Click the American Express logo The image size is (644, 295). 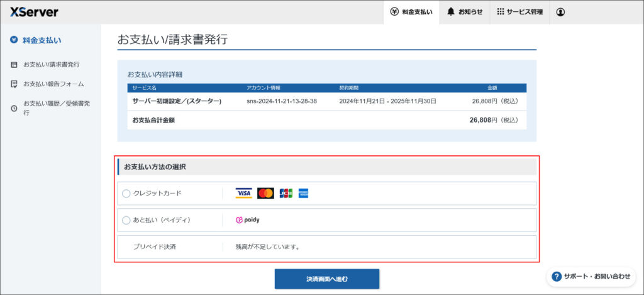tap(304, 193)
